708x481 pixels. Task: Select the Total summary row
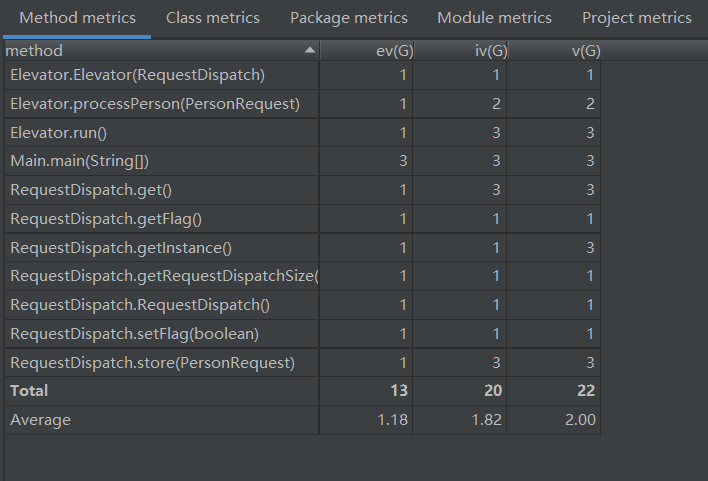(29, 391)
